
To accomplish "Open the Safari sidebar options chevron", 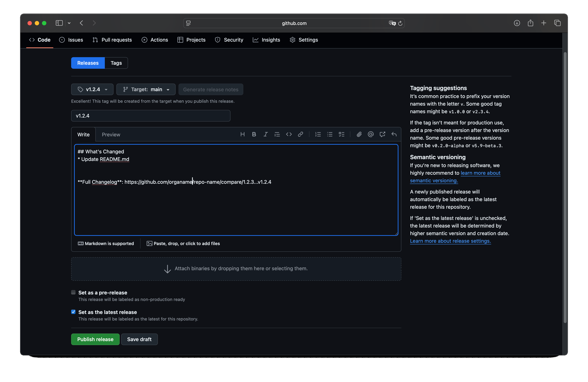I will tap(69, 23).
